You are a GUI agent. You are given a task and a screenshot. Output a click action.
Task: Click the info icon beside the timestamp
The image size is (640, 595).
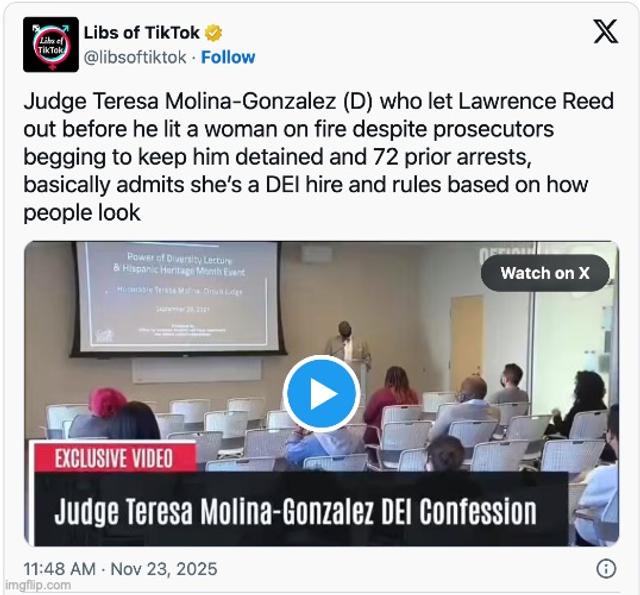(x=606, y=568)
